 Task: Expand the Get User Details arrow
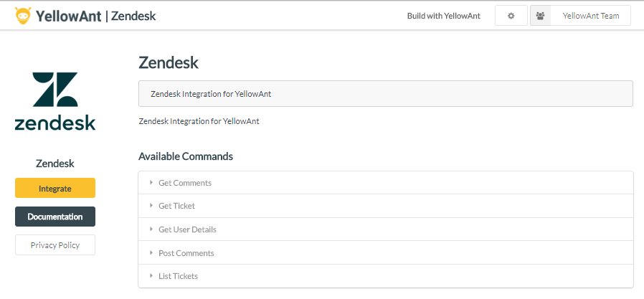click(x=151, y=229)
